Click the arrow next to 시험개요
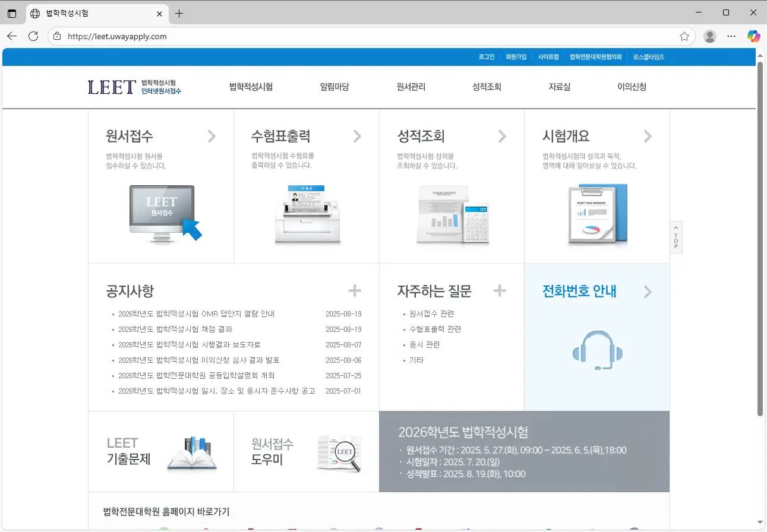 pyautogui.click(x=648, y=137)
